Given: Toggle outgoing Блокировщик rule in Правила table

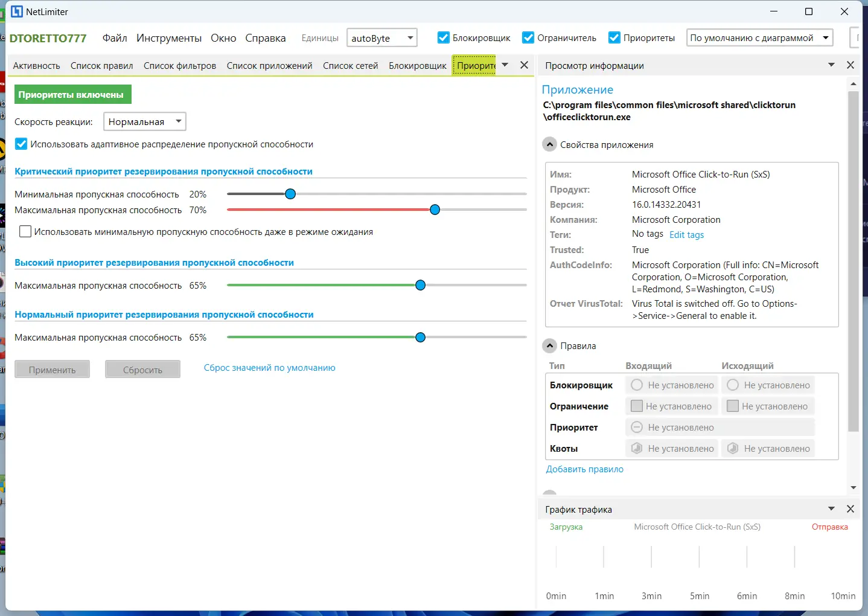Looking at the screenshot, I should point(768,385).
